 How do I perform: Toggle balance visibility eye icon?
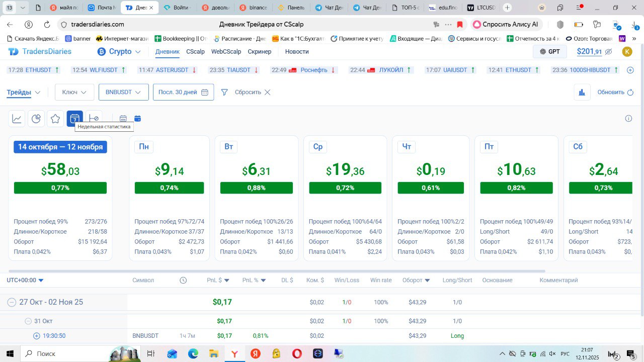tap(608, 52)
